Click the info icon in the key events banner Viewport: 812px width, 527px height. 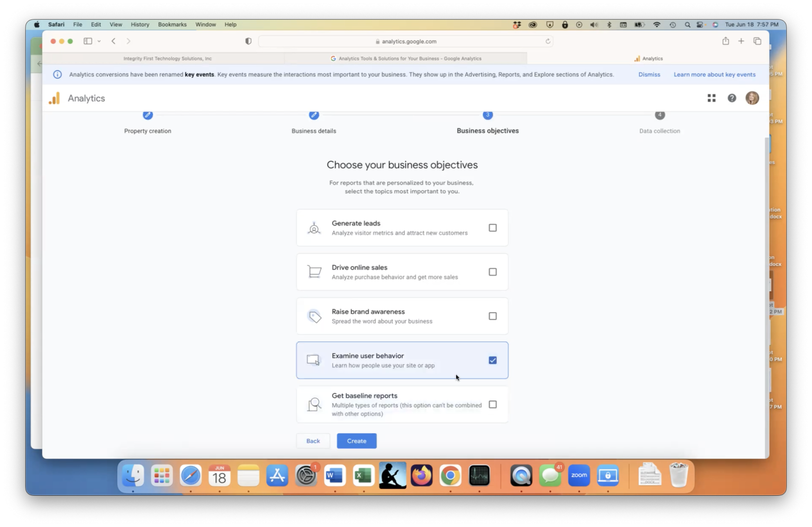(57, 74)
